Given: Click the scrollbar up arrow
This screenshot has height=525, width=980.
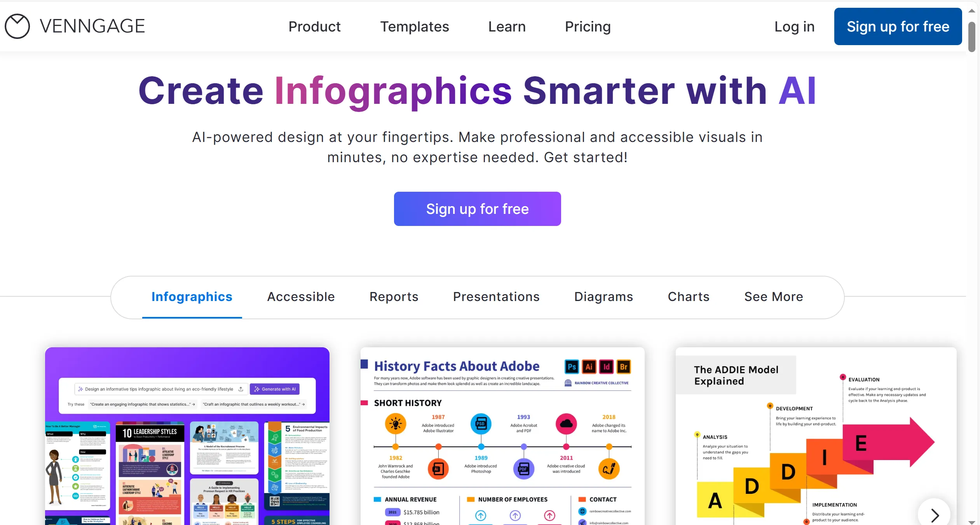Looking at the screenshot, I should coord(971,10).
